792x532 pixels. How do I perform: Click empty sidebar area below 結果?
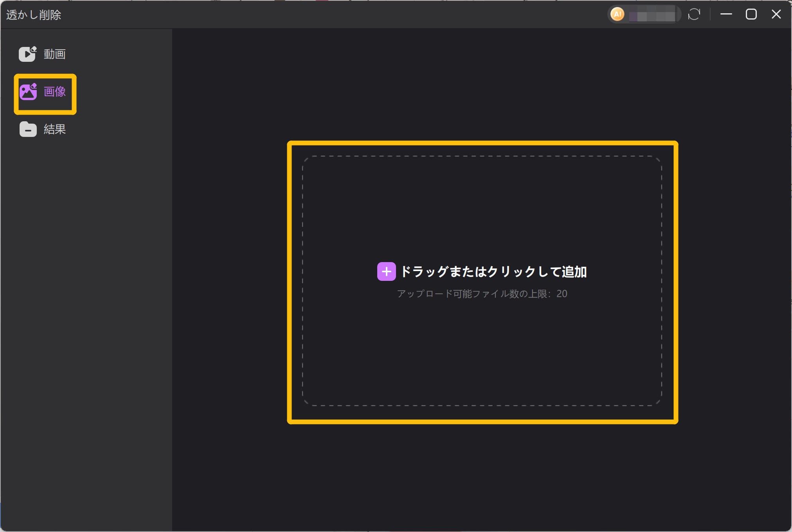[x=86, y=313]
